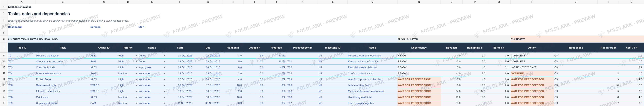644x106 pixels.
Task: Select the 'Use the agreed finish' note cell
Action: [372, 97]
